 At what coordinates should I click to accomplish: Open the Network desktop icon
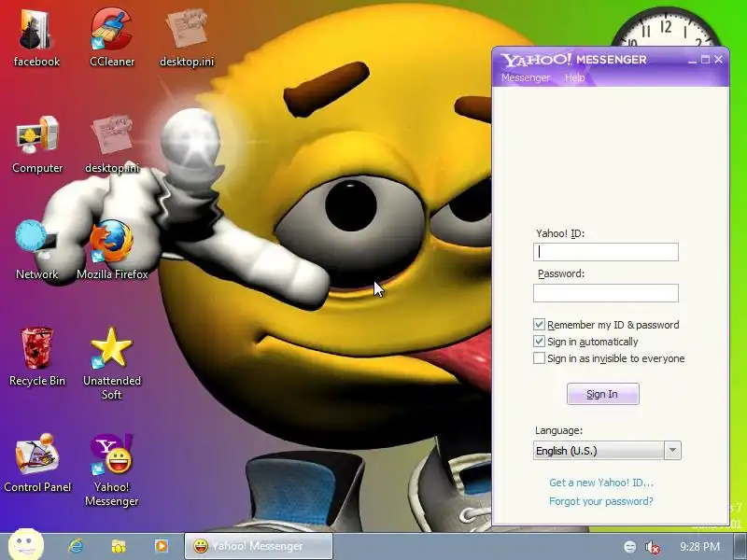tap(36, 250)
